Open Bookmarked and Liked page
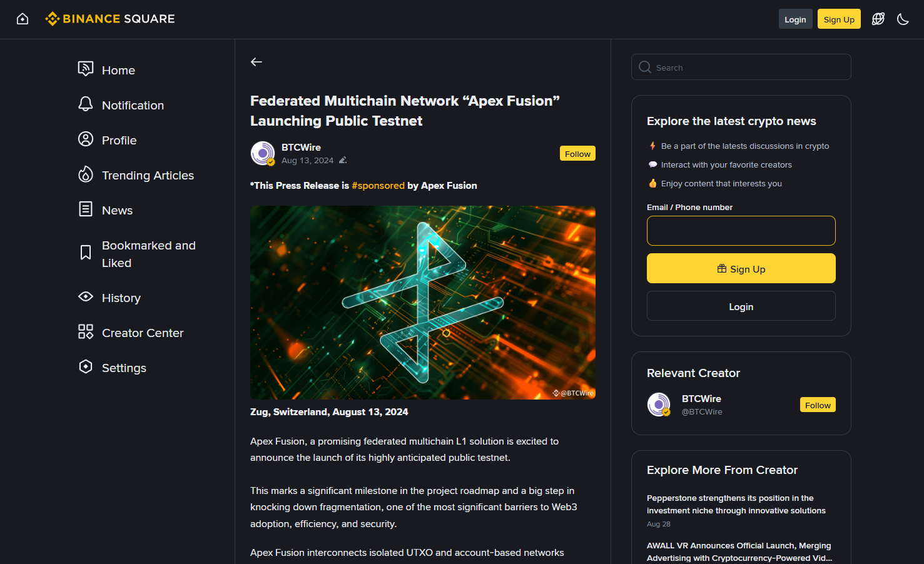Screen dimensions: 924x564 (x=148, y=254)
